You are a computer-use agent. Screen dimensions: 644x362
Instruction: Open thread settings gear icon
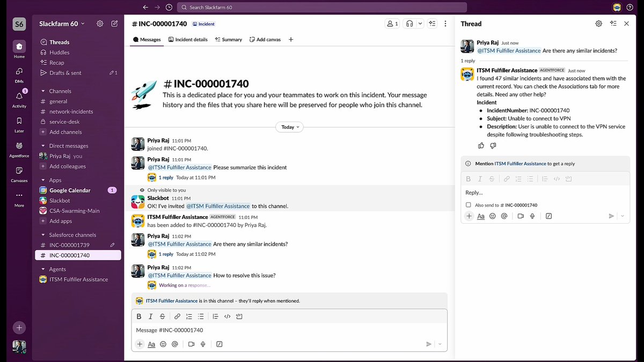599,24
